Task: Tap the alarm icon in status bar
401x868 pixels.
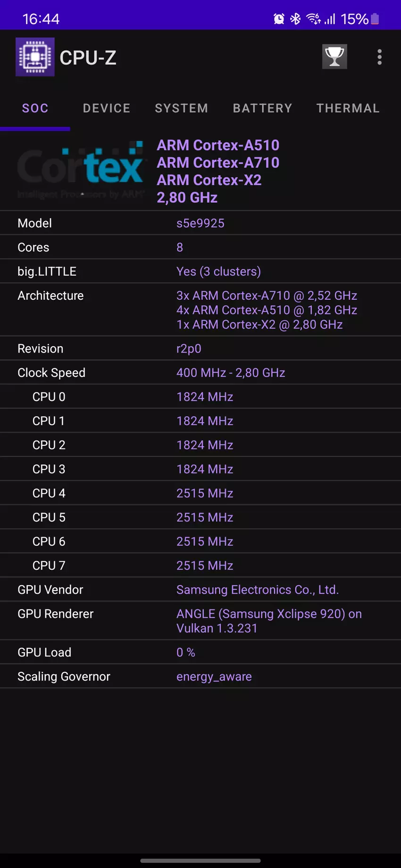Action: click(279, 19)
